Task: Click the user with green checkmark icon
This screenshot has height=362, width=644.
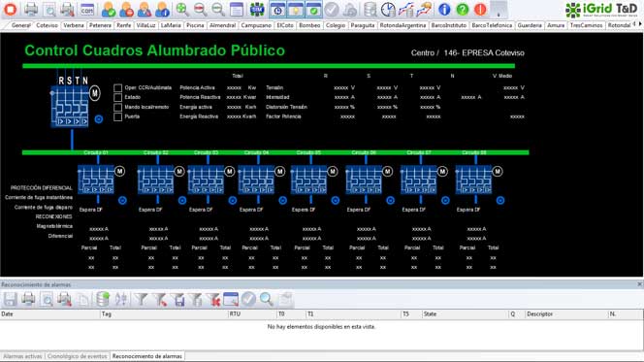Action: click(x=109, y=10)
